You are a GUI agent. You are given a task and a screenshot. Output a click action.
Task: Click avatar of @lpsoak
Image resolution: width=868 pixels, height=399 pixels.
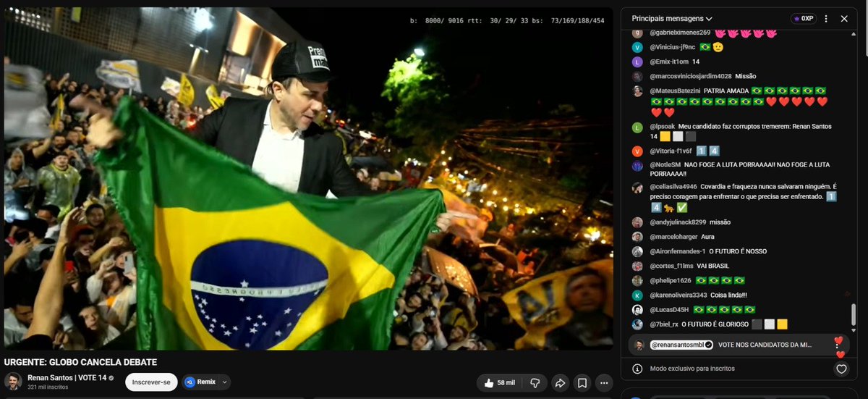pyautogui.click(x=637, y=127)
